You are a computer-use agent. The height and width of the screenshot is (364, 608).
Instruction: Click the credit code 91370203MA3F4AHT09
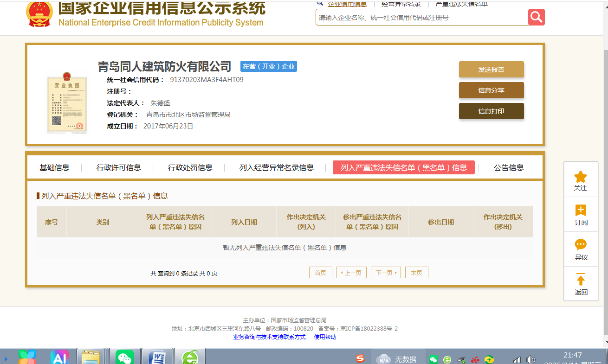click(207, 80)
